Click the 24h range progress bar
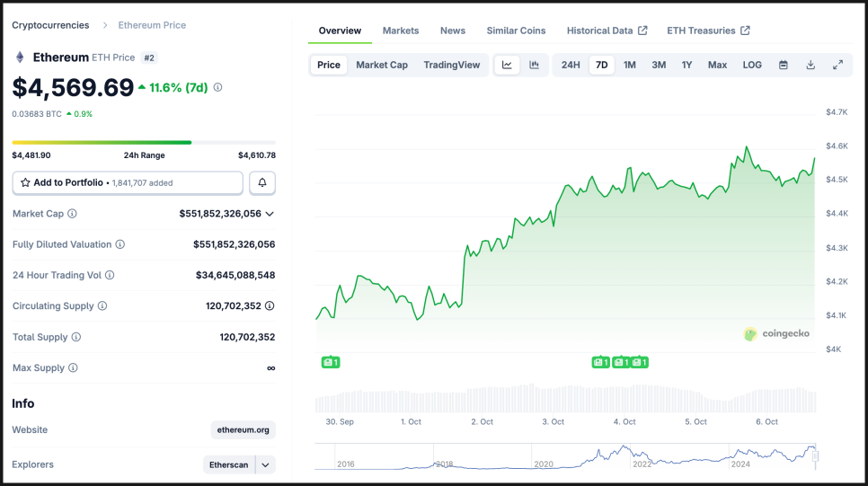The width and height of the screenshot is (868, 486). (x=144, y=142)
